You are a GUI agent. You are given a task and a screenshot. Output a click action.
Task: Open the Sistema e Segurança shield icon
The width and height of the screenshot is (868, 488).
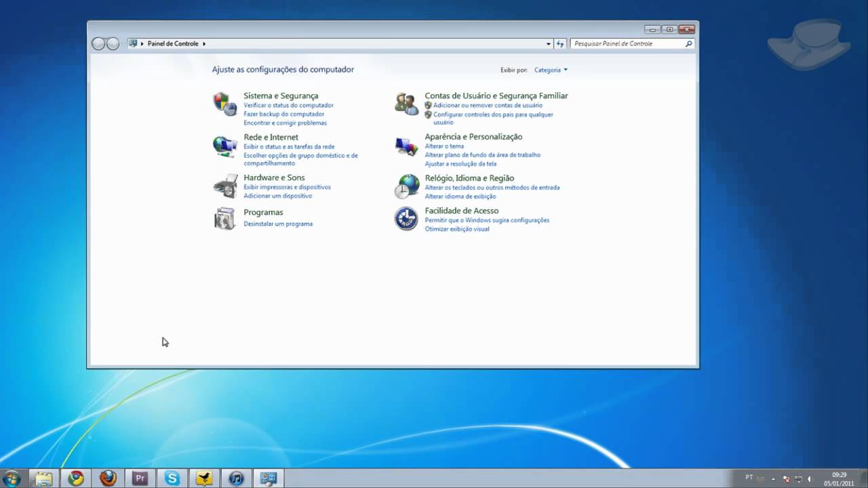click(225, 104)
